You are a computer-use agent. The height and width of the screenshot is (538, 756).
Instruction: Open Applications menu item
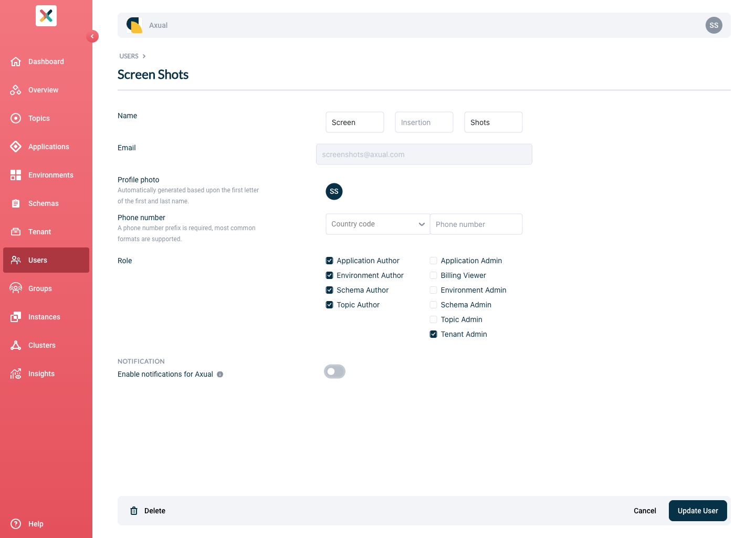46,147
